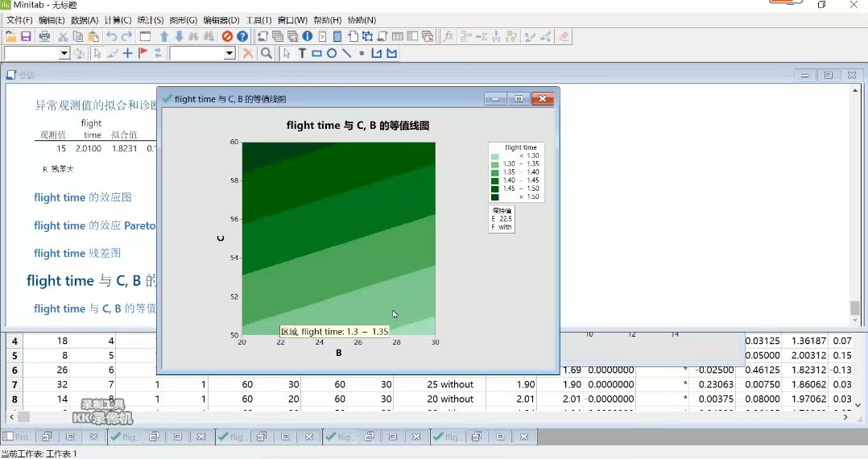This screenshot has width=868, height=459.
Task: Jump to previous command with up arrow
Action: point(164,36)
